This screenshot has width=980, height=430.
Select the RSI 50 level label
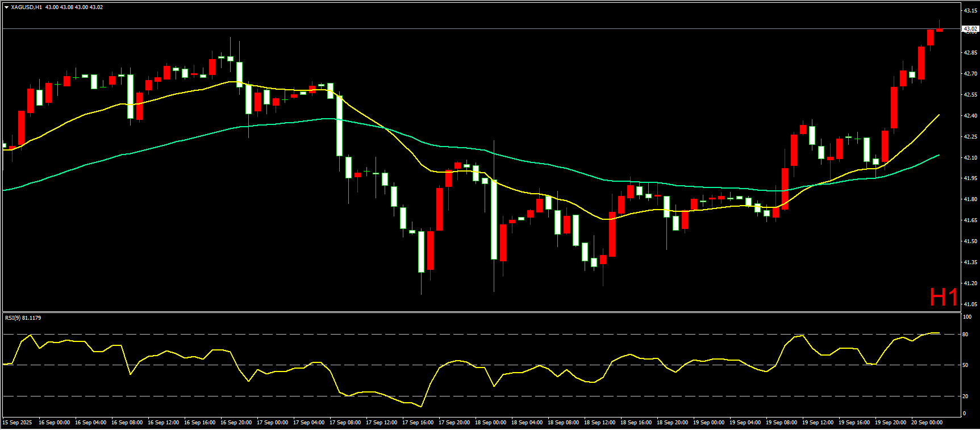click(x=965, y=365)
